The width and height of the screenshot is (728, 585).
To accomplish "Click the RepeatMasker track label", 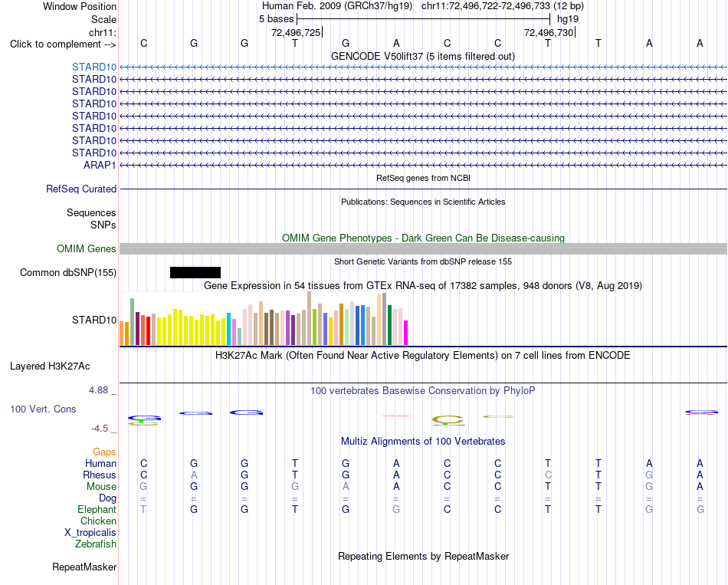I will tap(84, 567).
